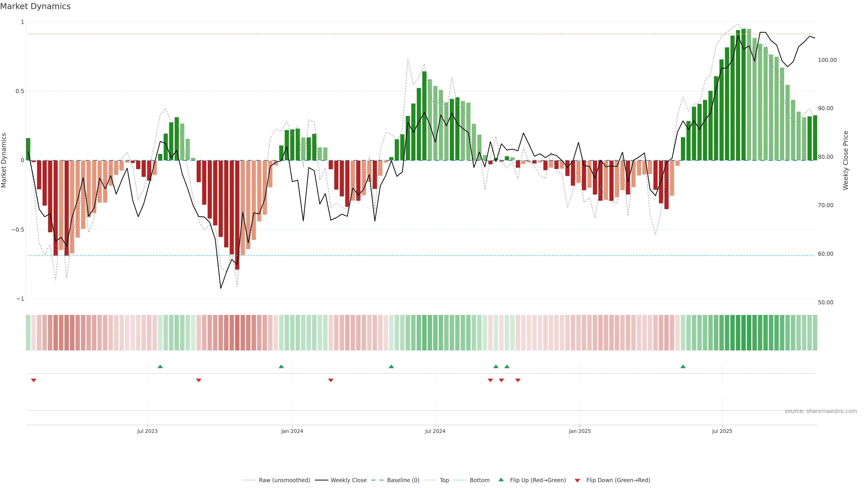Viewport: 868px width, 488px height.
Task: Click the rightmost red flip-down triangle marker
Action: click(x=518, y=380)
